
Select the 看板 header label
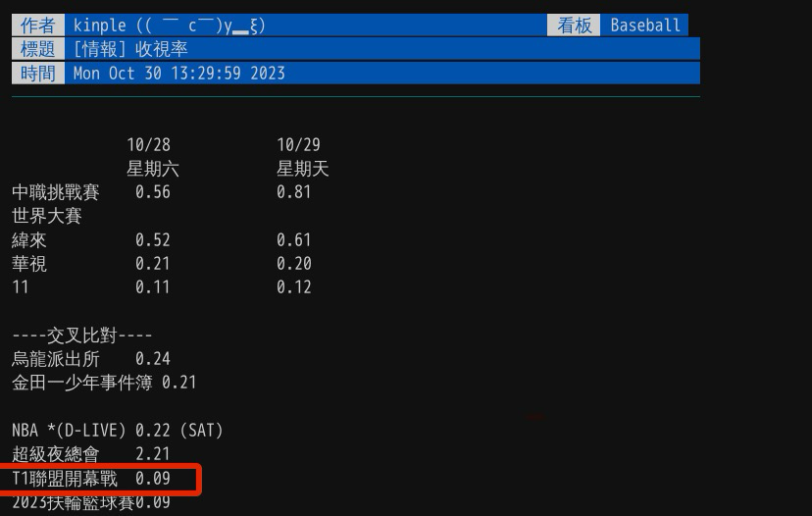click(x=574, y=26)
